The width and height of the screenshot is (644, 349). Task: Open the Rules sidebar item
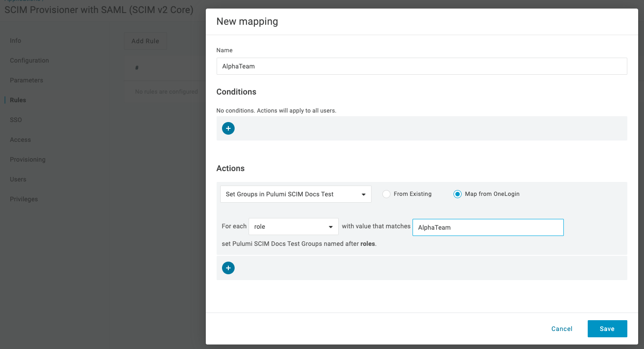18,100
